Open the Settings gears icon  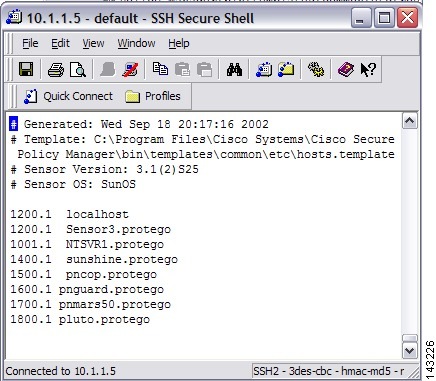(x=316, y=69)
